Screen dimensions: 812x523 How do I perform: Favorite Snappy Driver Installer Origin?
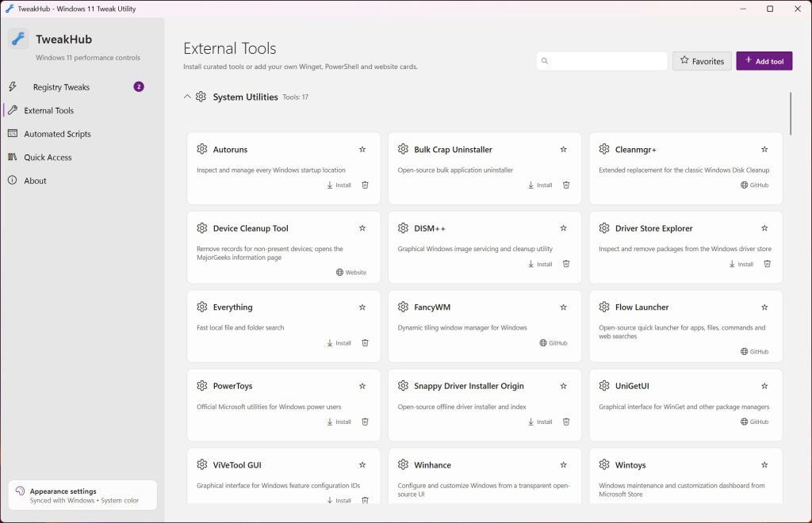click(564, 386)
